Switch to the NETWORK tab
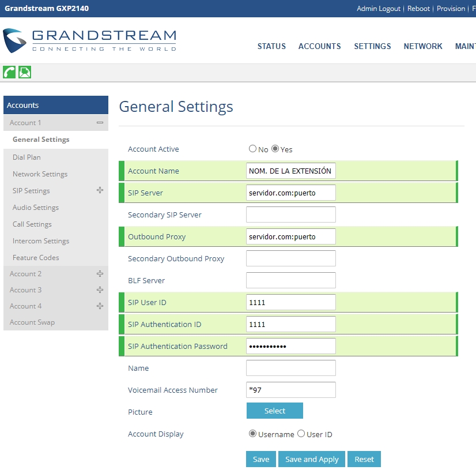Image resolution: width=476 pixels, height=470 pixels. [423, 47]
